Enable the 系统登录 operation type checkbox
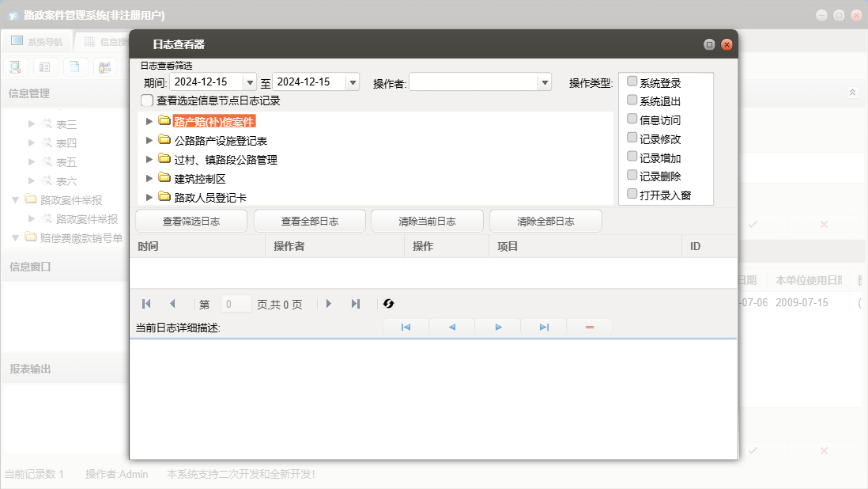The width and height of the screenshot is (868, 489). coord(632,81)
